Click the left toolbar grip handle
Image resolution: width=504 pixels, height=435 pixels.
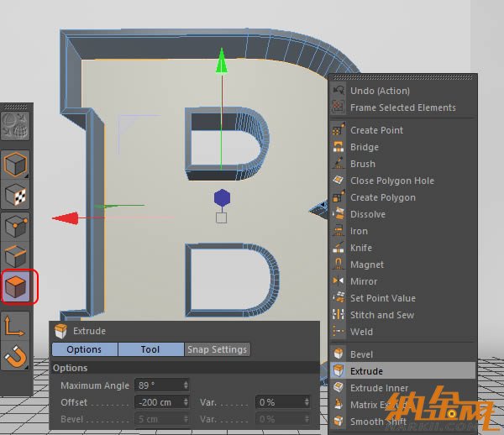point(16,107)
